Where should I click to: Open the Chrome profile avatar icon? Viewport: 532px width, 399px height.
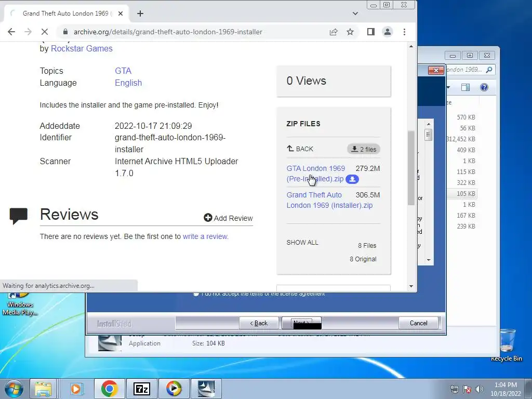tap(388, 32)
